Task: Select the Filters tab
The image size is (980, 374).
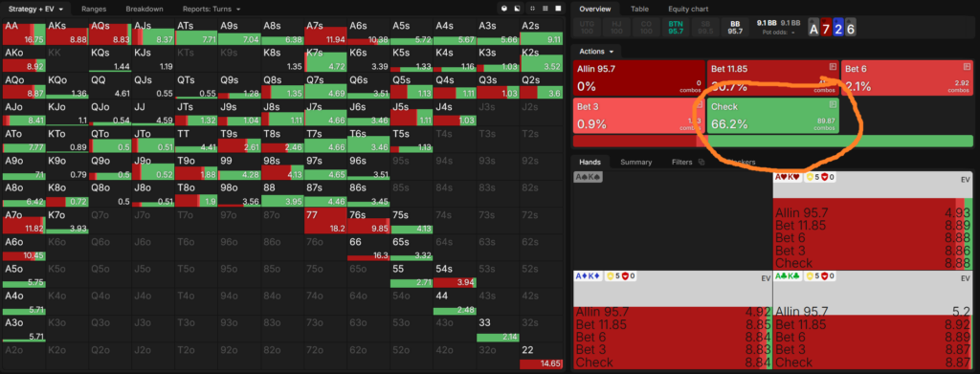Action: point(681,163)
